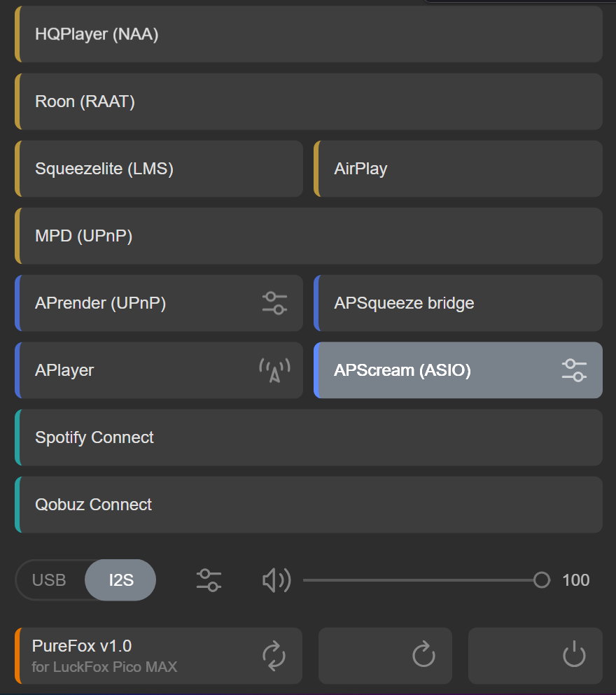The height and width of the screenshot is (695, 616).
Task: Choose MPD (UPnP) service
Action: click(x=308, y=236)
